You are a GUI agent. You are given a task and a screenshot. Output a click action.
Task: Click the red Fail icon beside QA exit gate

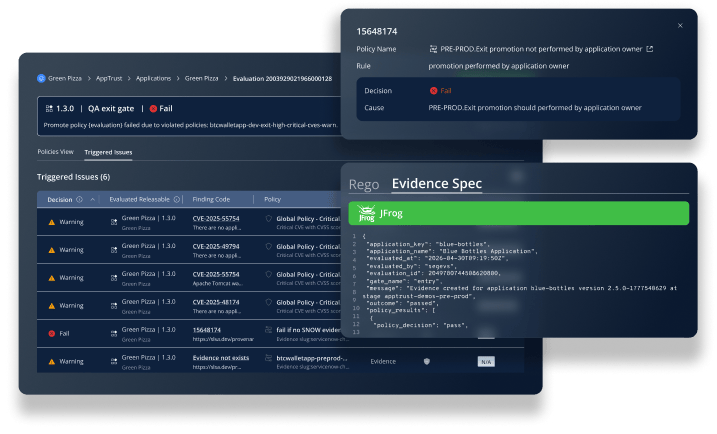pos(153,108)
